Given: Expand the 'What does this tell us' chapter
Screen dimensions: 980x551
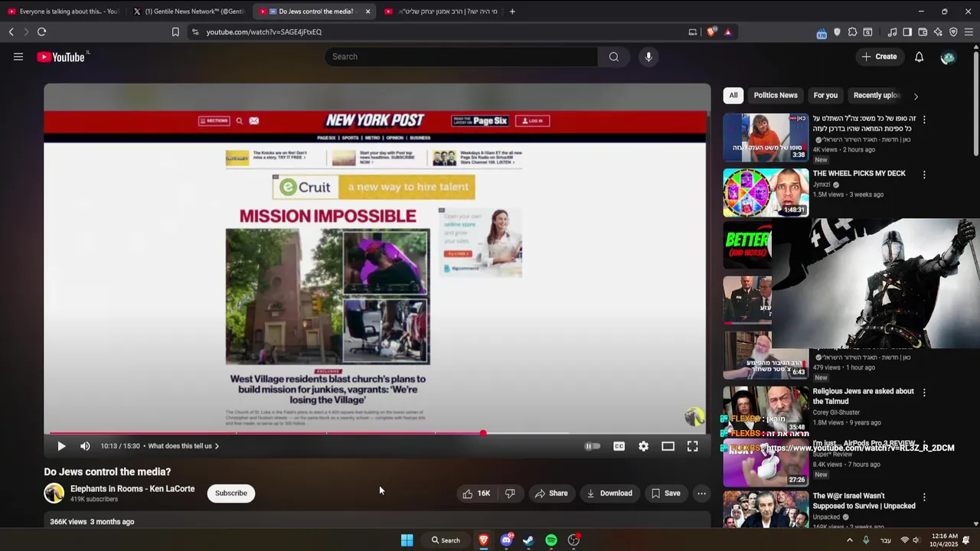Looking at the screenshot, I should pyautogui.click(x=183, y=446).
